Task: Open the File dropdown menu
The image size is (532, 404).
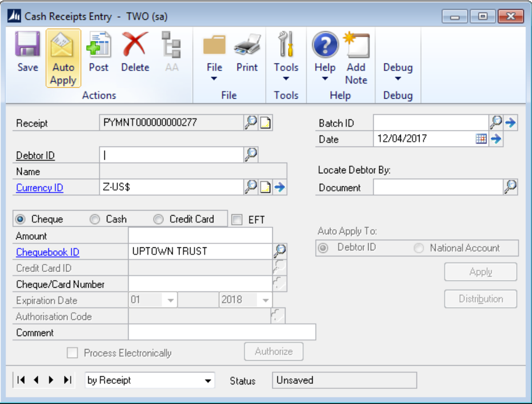Action: click(214, 72)
